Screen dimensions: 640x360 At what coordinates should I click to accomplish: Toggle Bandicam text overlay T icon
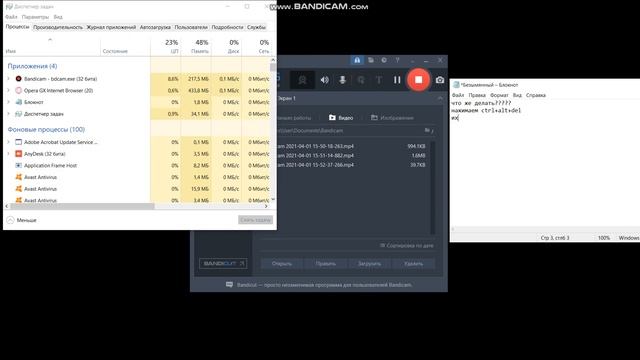pos(379,80)
